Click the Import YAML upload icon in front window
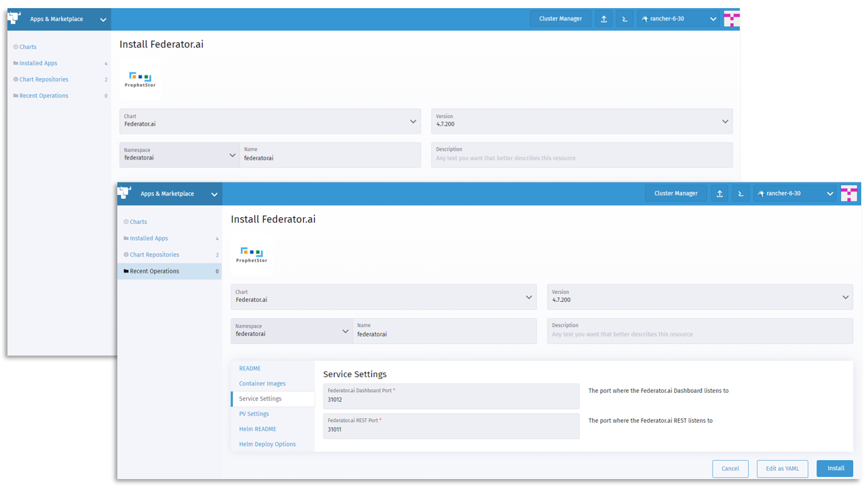The height and width of the screenshot is (494, 868). (x=719, y=193)
